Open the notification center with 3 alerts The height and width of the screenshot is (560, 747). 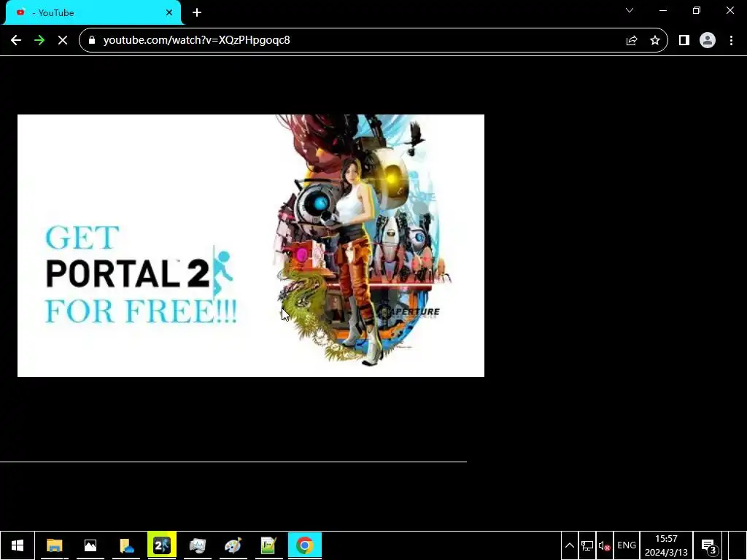pos(709,545)
